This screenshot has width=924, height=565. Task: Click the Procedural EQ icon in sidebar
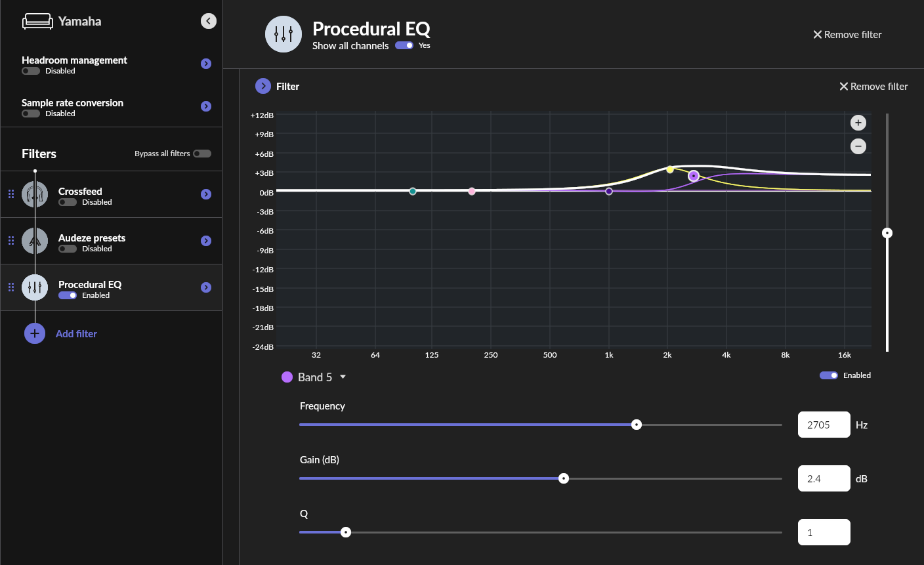pos(35,287)
